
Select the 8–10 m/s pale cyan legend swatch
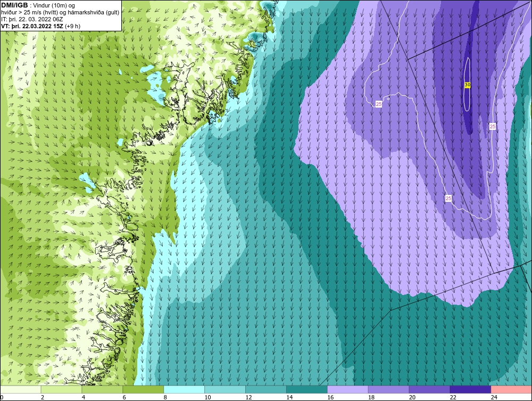pyautogui.click(x=184, y=389)
